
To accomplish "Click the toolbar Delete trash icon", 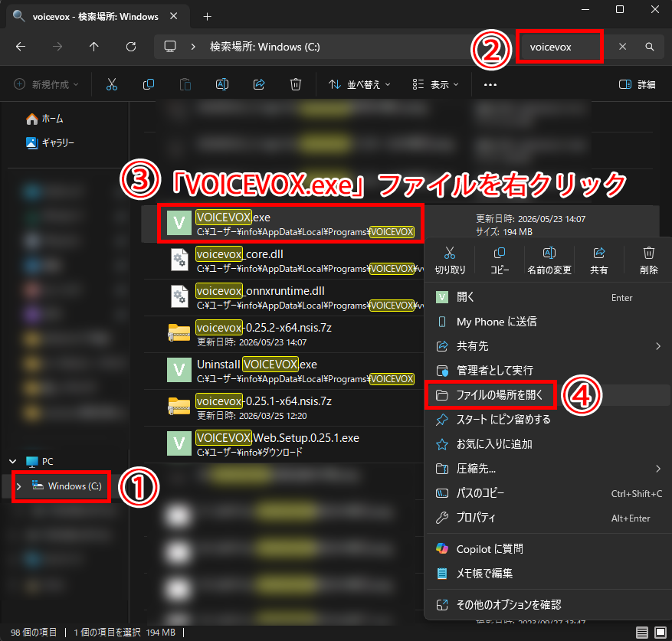I will pos(296,84).
